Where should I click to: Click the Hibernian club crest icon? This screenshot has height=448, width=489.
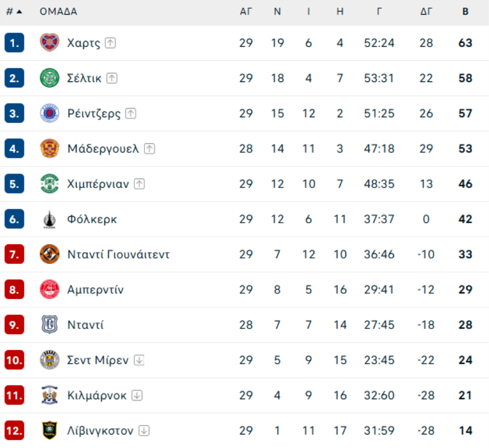click(x=49, y=184)
